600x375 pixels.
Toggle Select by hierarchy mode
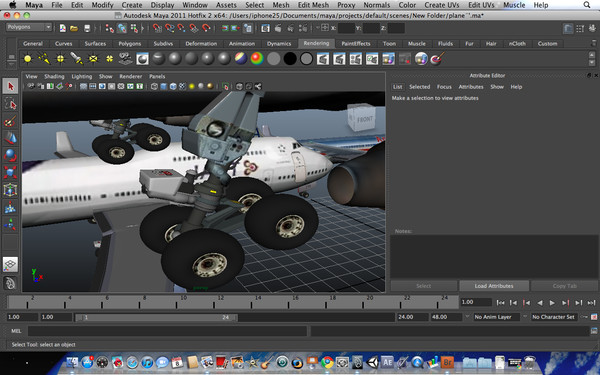click(x=109, y=28)
